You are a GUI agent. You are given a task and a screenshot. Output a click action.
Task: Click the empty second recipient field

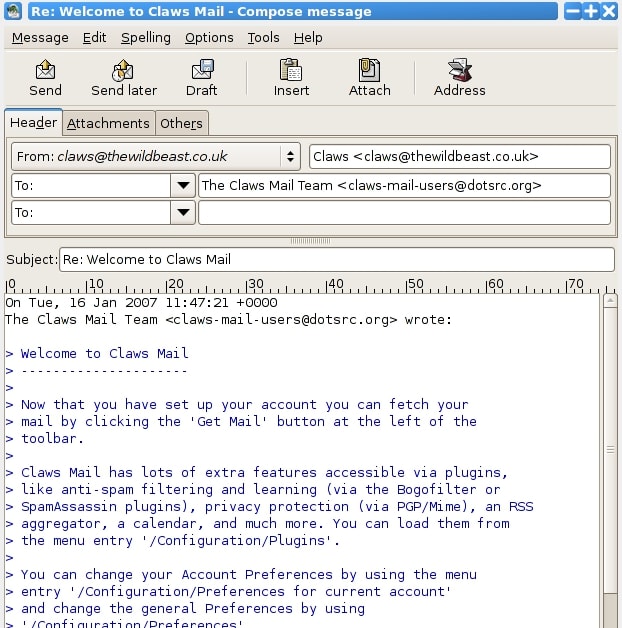coord(405,212)
